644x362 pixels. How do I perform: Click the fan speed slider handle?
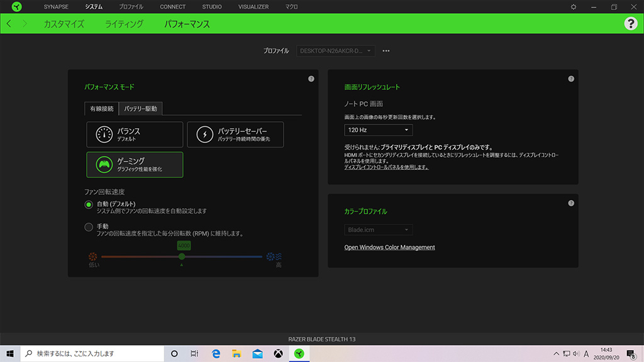click(x=182, y=256)
